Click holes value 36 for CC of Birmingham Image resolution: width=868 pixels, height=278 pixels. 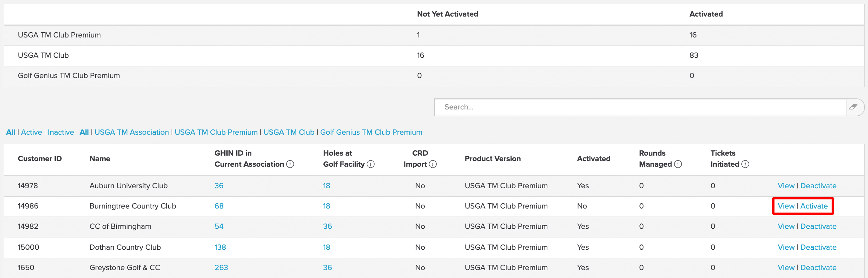[x=327, y=226]
